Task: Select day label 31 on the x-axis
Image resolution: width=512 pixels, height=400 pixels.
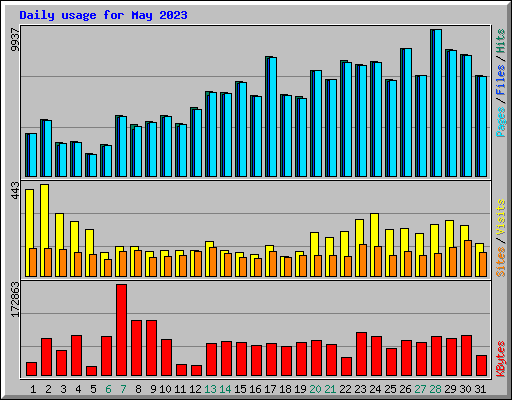Action: pos(480,389)
